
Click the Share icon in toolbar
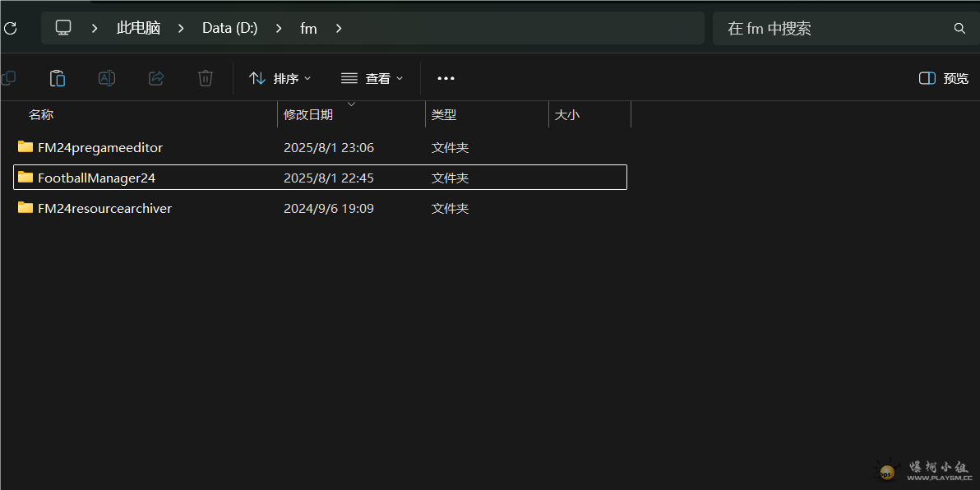pos(156,78)
